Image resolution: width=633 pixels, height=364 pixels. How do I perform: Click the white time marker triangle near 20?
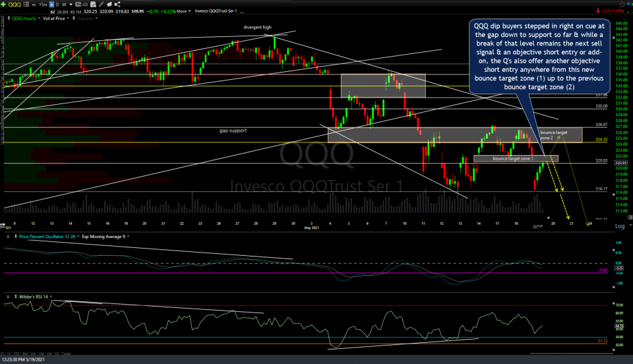(x=548, y=218)
